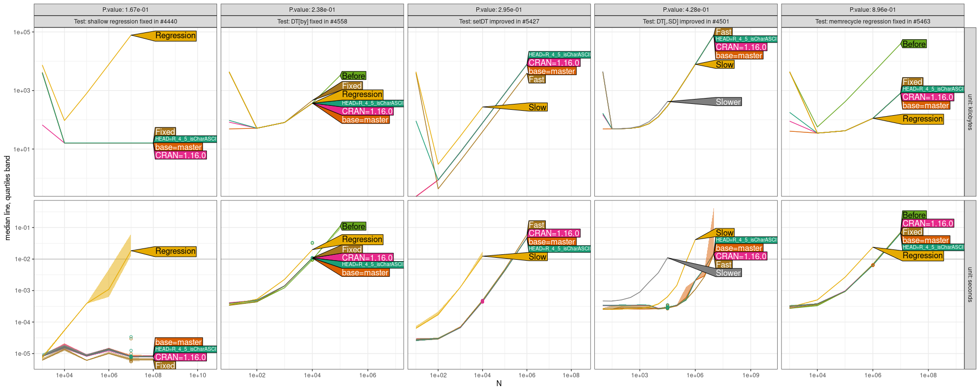Click the y-axis title 'median line, quartiles band'
This screenshot has height=392, width=980.
tap(7, 198)
